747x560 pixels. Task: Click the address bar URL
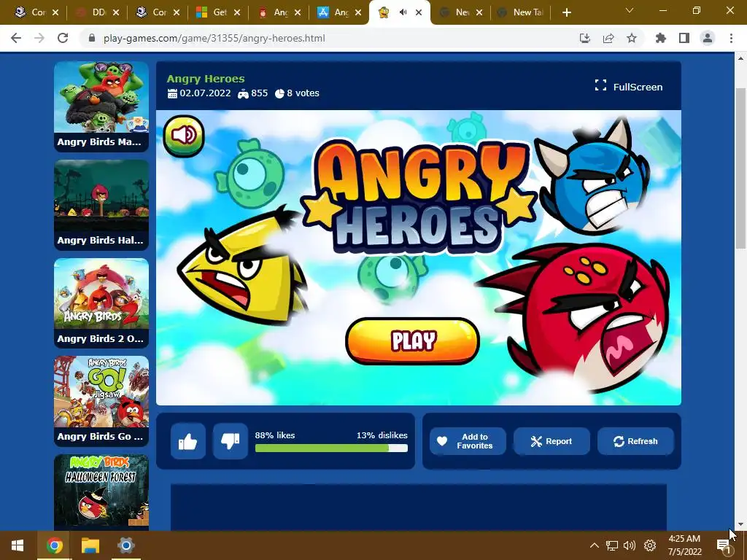(214, 38)
